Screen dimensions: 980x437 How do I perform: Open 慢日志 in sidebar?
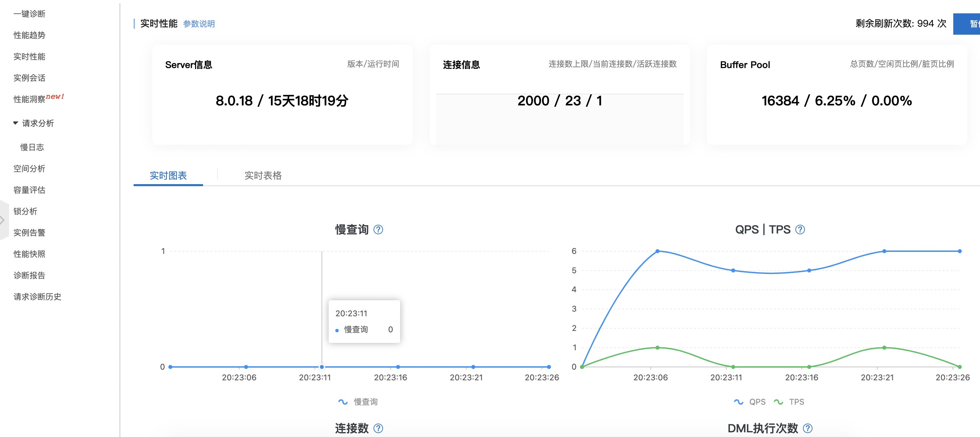[x=32, y=147]
